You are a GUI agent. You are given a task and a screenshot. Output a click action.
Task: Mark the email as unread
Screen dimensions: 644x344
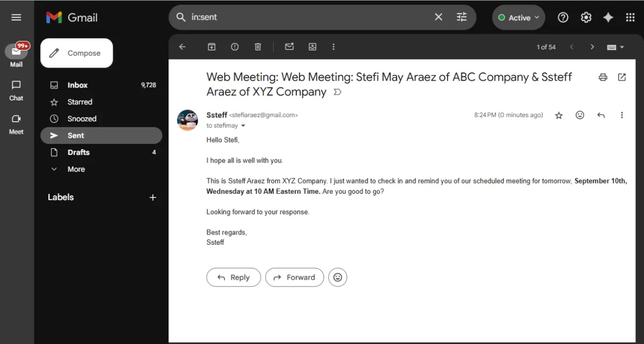coord(289,47)
